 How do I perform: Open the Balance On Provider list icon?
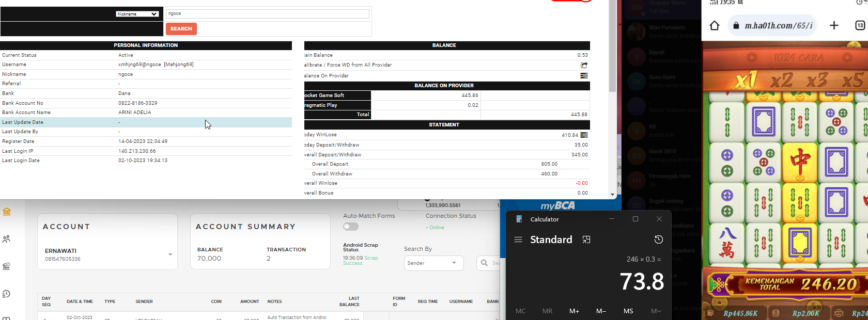click(584, 75)
